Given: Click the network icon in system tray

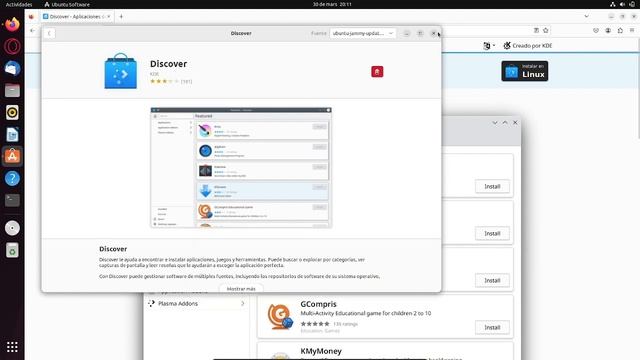Looking at the screenshot, I should tap(613, 4).
